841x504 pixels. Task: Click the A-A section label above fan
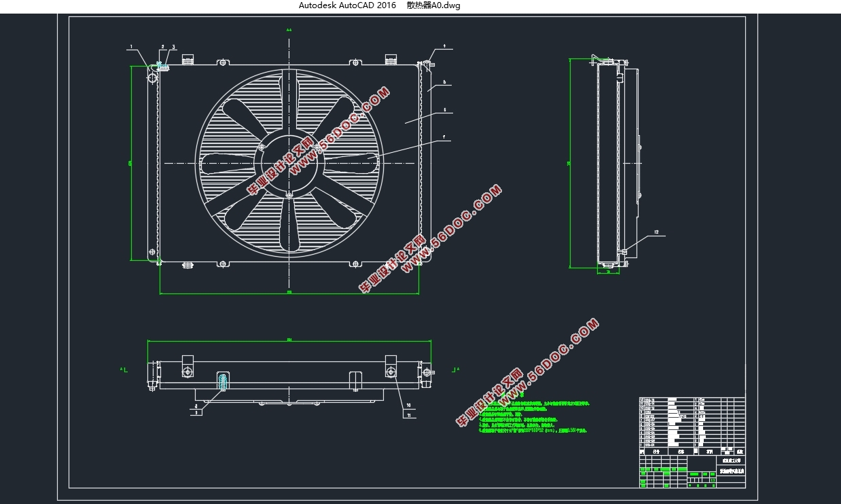289,30
